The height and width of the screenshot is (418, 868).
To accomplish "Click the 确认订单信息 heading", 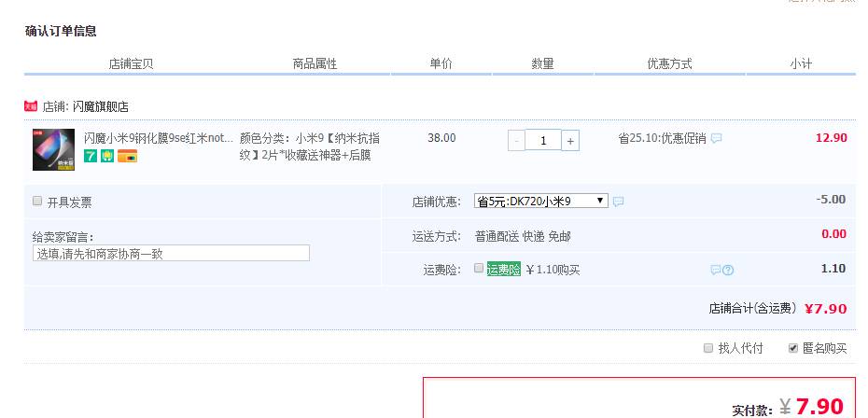I will [x=61, y=31].
